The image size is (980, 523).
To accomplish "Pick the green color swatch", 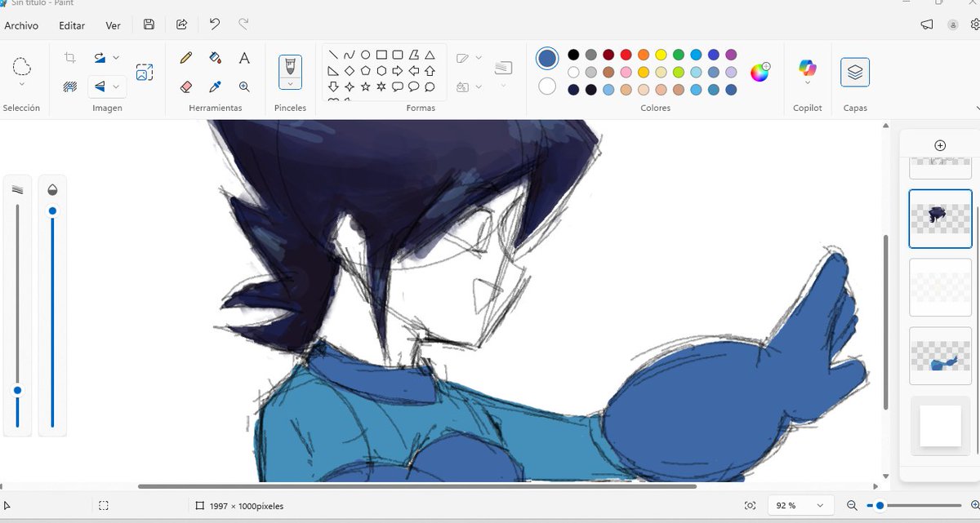I will [x=679, y=55].
